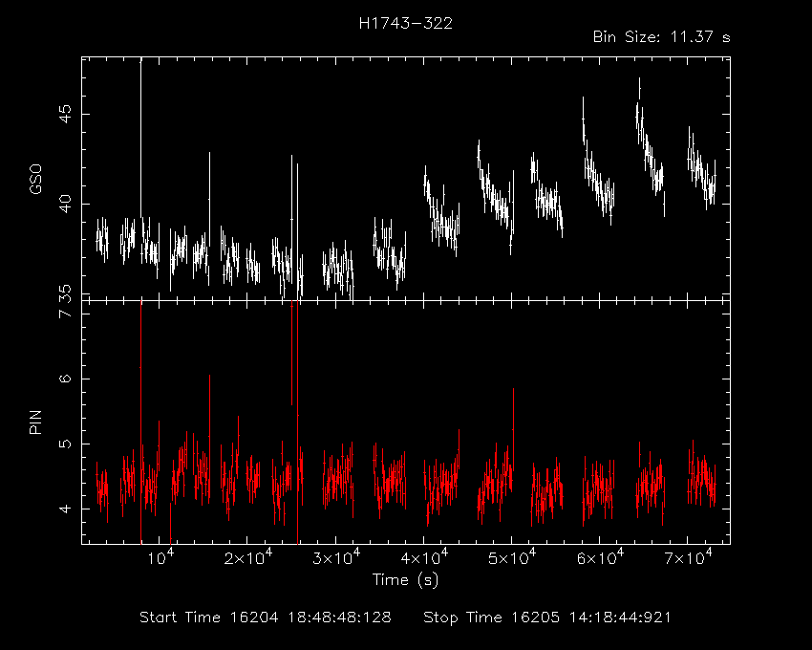Click the plot title H1743-322

pos(405,23)
